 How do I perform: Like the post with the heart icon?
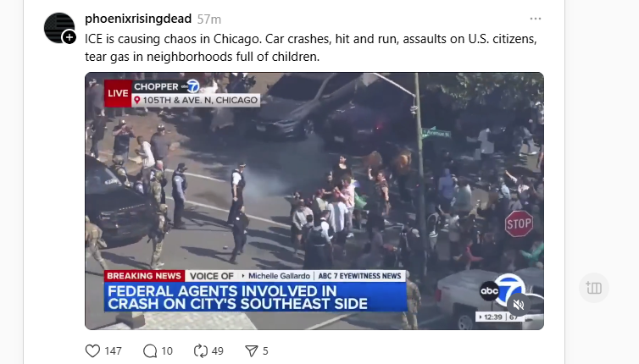tap(92, 350)
